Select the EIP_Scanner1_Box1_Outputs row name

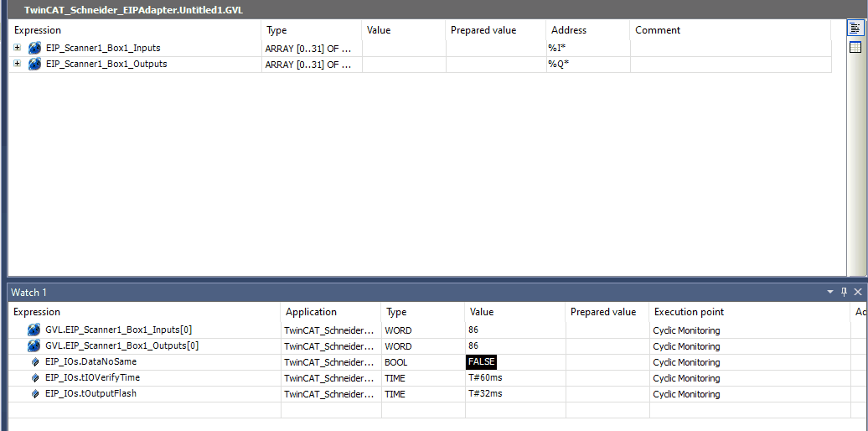point(106,65)
